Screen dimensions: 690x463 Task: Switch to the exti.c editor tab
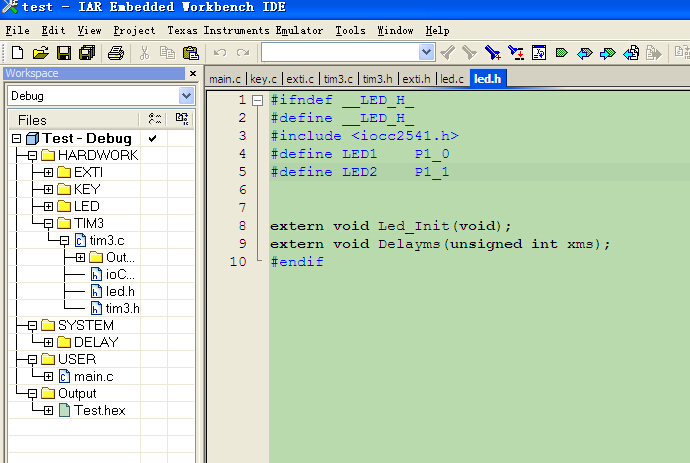[300, 79]
